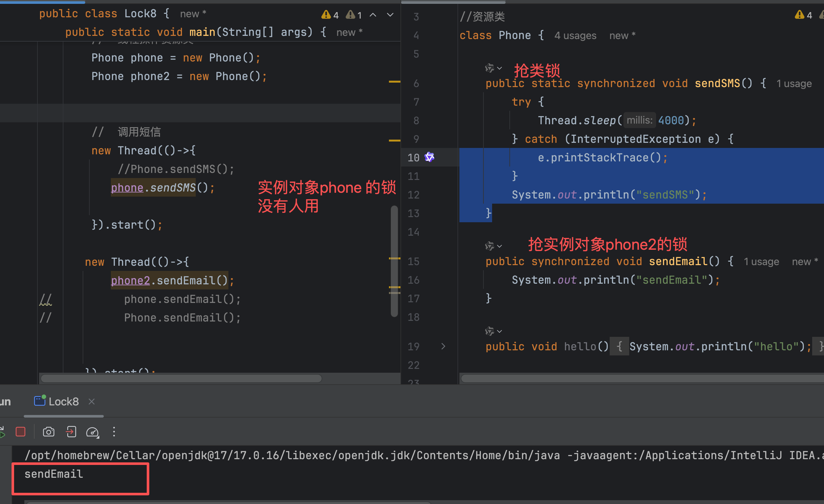Click the exit process arrow icon
824x504 pixels.
click(x=71, y=432)
